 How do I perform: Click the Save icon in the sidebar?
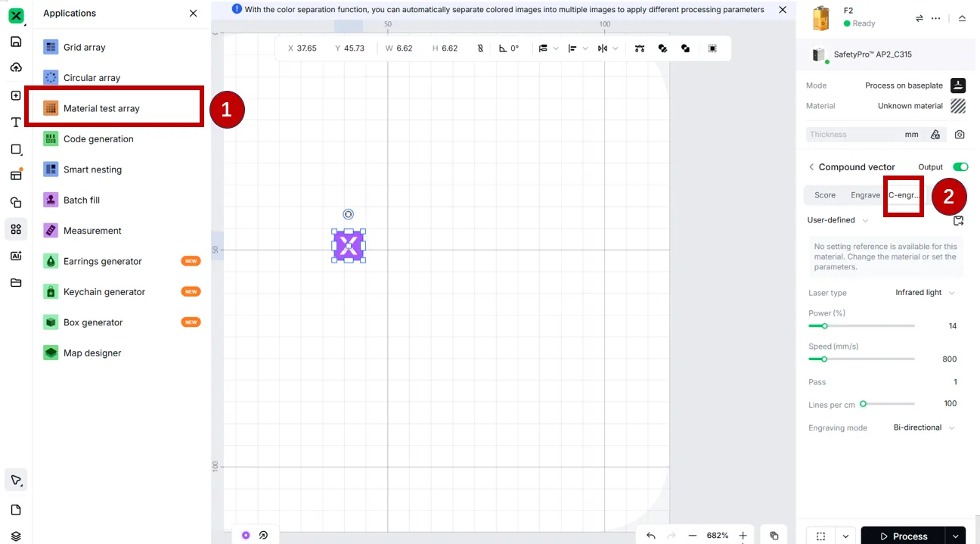click(16, 42)
